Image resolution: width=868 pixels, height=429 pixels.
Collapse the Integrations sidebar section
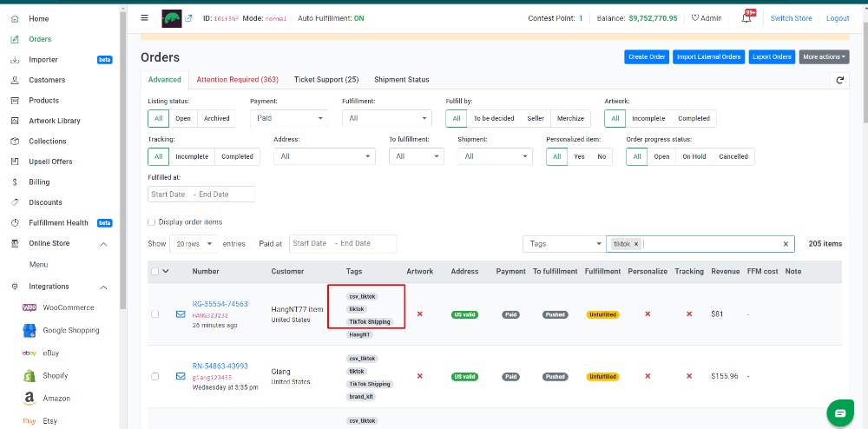[103, 287]
